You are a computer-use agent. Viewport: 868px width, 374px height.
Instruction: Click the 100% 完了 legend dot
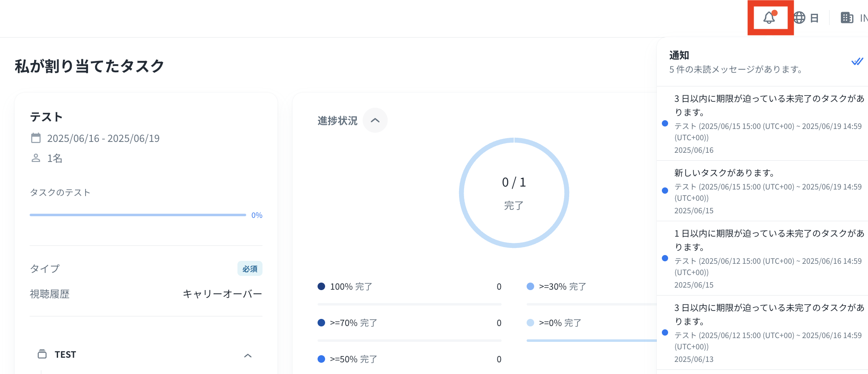[x=321, y=286]
